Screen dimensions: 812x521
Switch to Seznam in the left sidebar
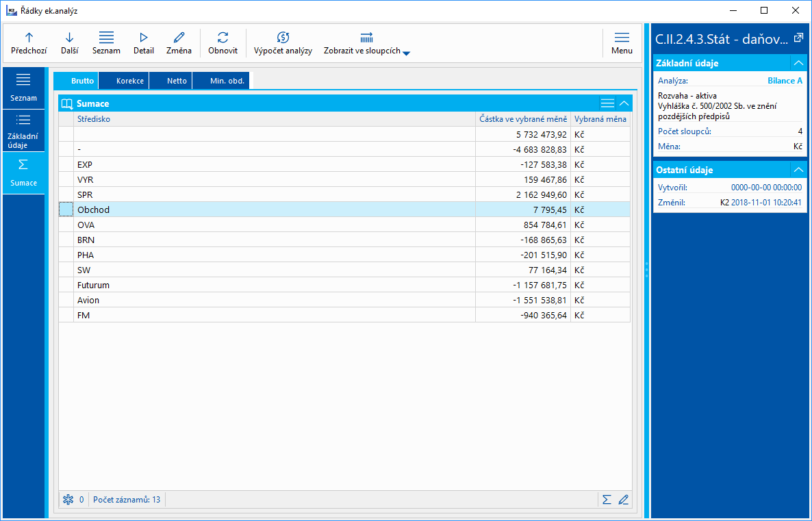pyautogui.click(x=23, y=88)
